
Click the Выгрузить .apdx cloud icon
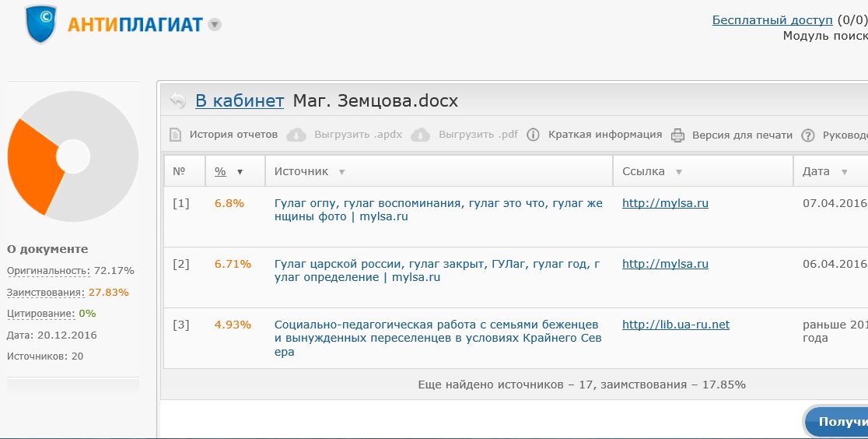(296, 135)
